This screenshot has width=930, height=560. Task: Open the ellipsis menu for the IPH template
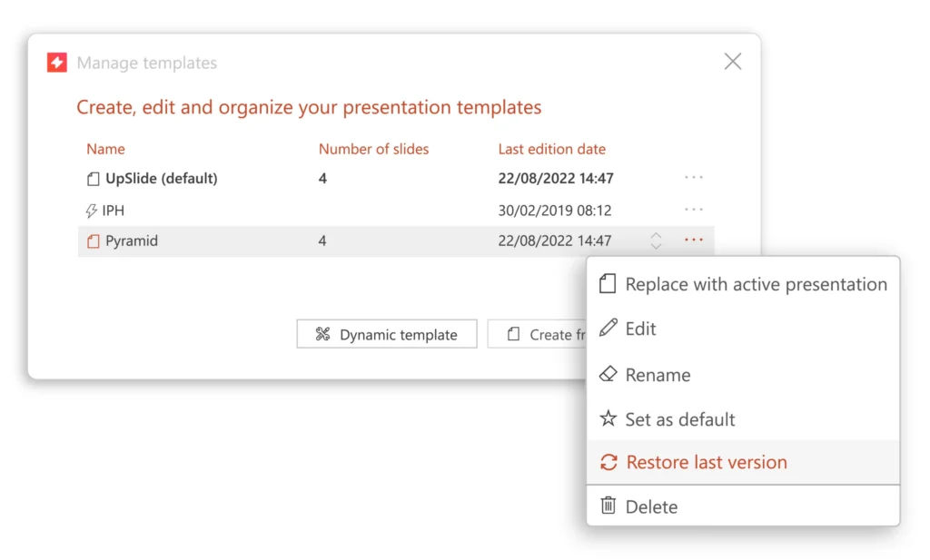694,209
